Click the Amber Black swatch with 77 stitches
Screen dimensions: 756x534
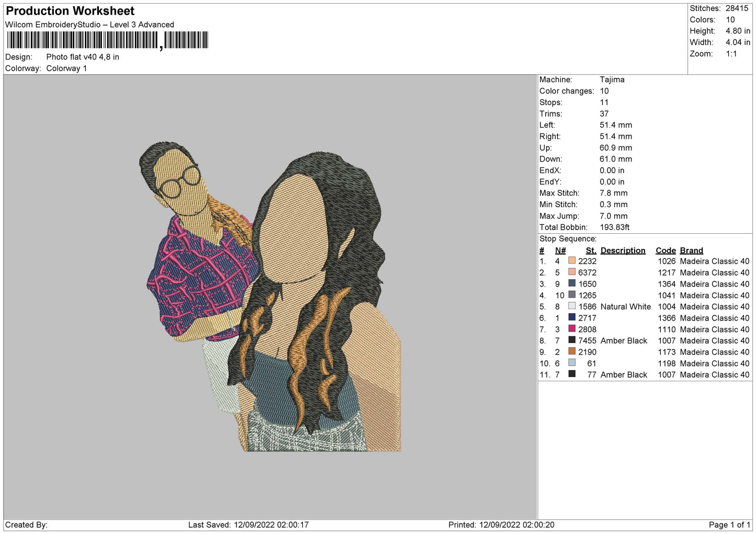tap(572, 374)
